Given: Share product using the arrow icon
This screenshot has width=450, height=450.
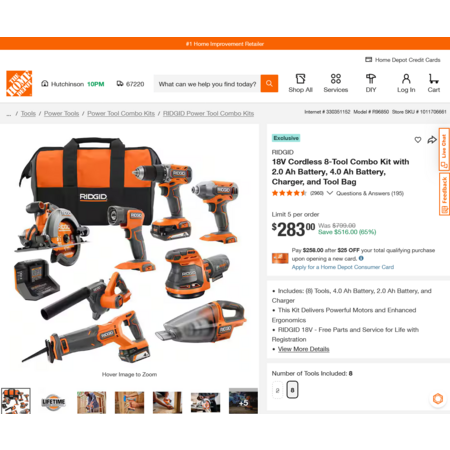Looking at the screenshot, I should click(x=432, y=140).
